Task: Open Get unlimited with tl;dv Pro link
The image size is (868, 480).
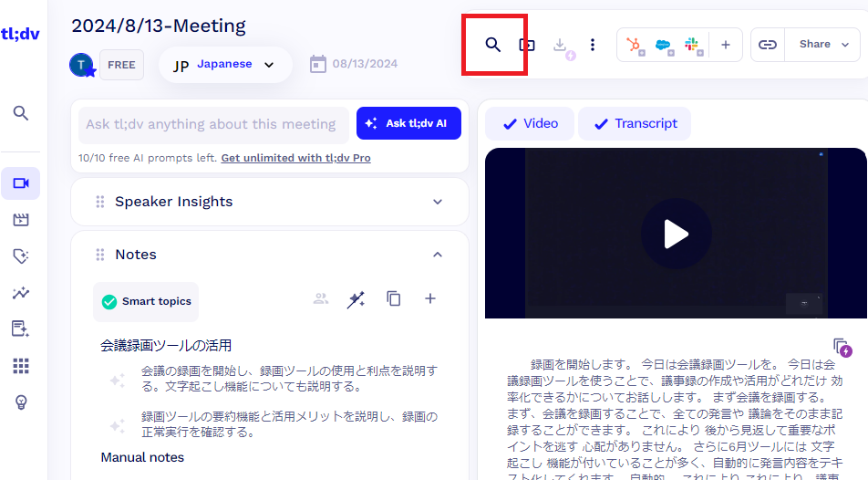Action: [295, 158]
